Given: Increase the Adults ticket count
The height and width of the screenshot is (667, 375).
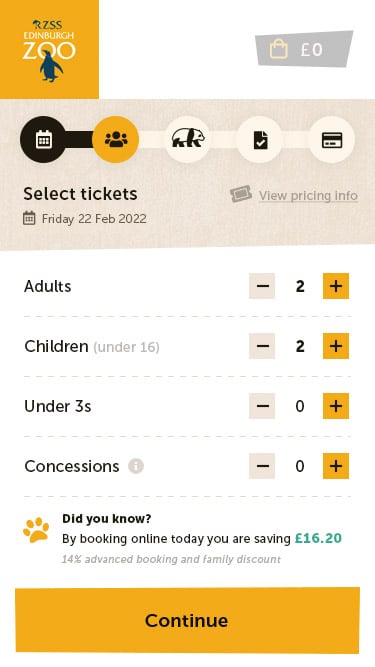Looking at the screenshot, I should pos(336,286).
